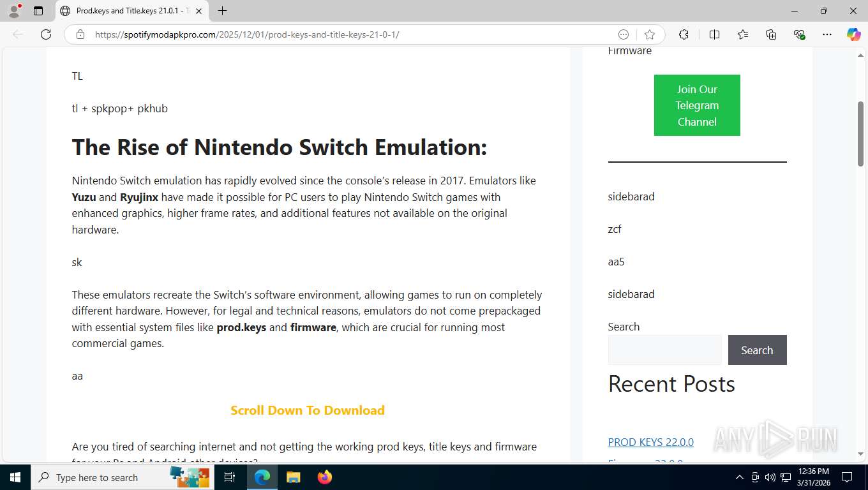Open Task View on the taskbar

pos(230,477)
